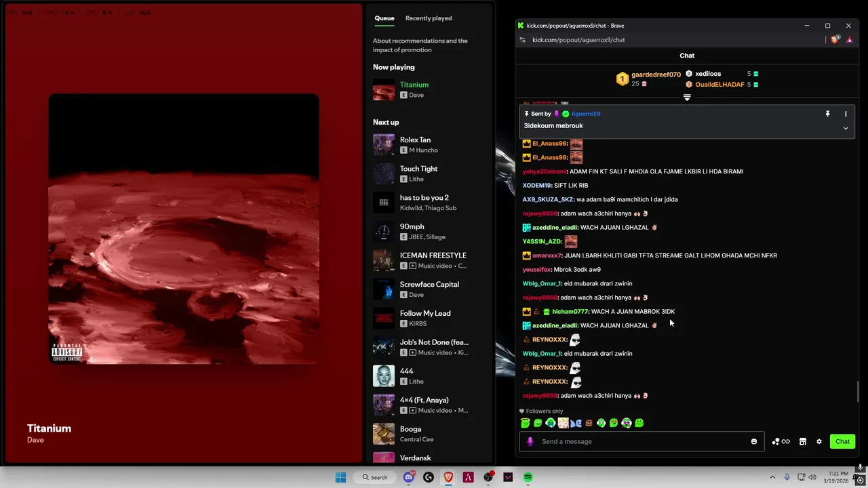868x488 pixels.
Task: Insert the blonde anime face emote
Action: point(563,423)
